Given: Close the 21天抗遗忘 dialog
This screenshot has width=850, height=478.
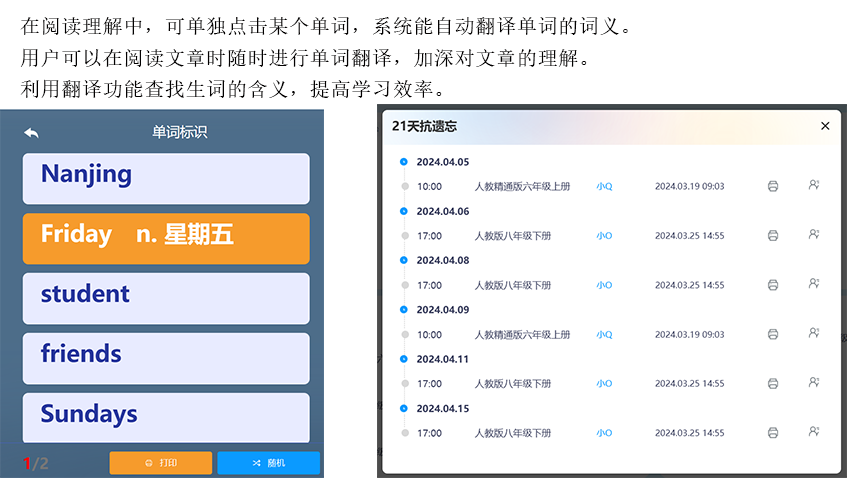Looking at the screenshot, I should (x=825, y=126).
